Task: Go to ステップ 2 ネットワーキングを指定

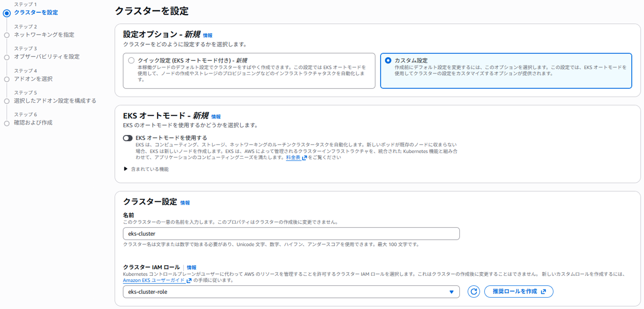Action: [x=44, y=35]
